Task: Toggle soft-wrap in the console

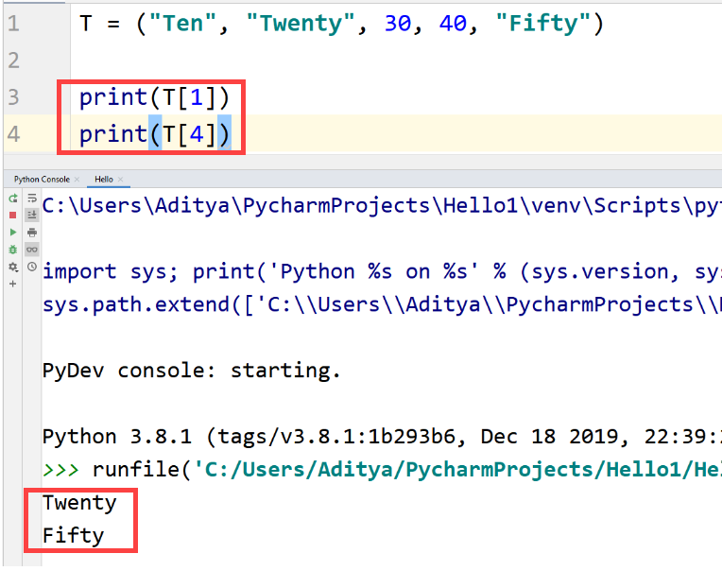Action: 32,199
